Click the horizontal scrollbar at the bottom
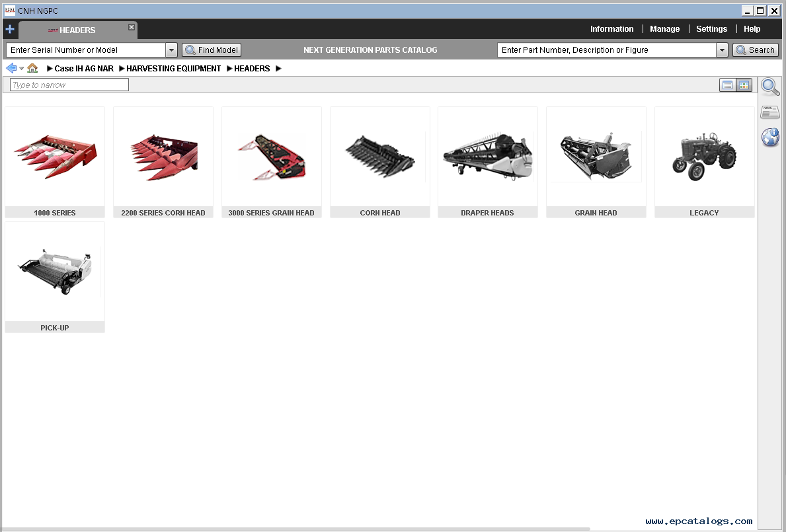The height and width of the screenshot is (532, 786). pyautogui.click(x=295, y=529)
